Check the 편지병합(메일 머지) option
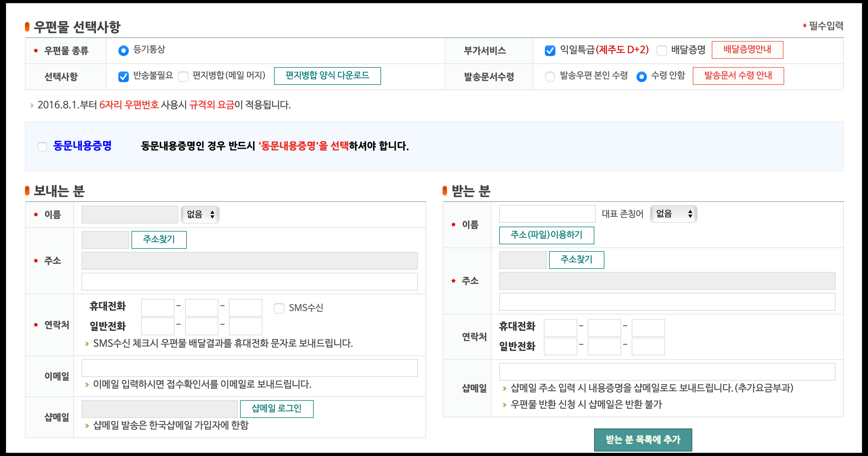Screen dimensions: 868x456 183,76
